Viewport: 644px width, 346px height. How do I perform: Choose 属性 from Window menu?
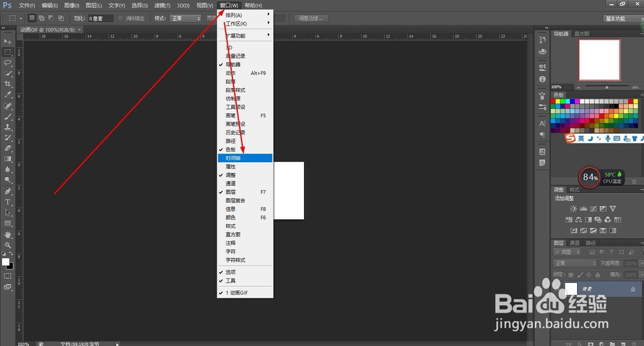pos(245,167)
